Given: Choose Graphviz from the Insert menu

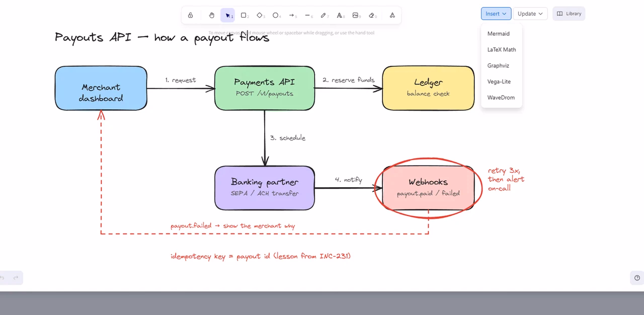Looking at the screenshot, I should [502, 66].
